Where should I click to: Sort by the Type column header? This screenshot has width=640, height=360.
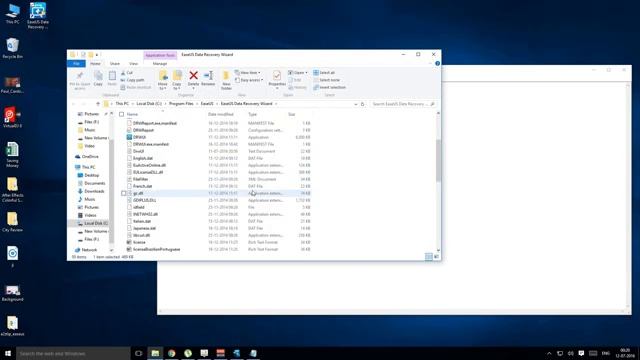pos(253,114)
